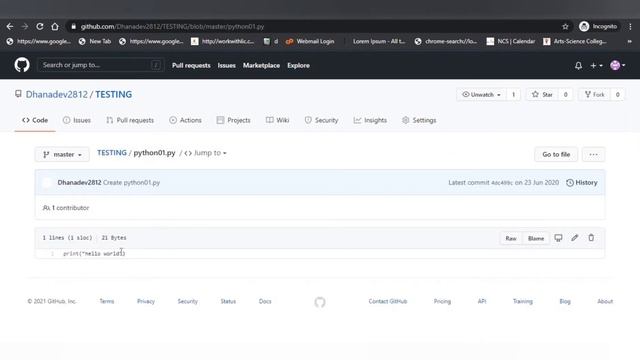This screenshot has width=640, height=360.
Task: Click the browser back arrow
Action: tap(10, 27)
